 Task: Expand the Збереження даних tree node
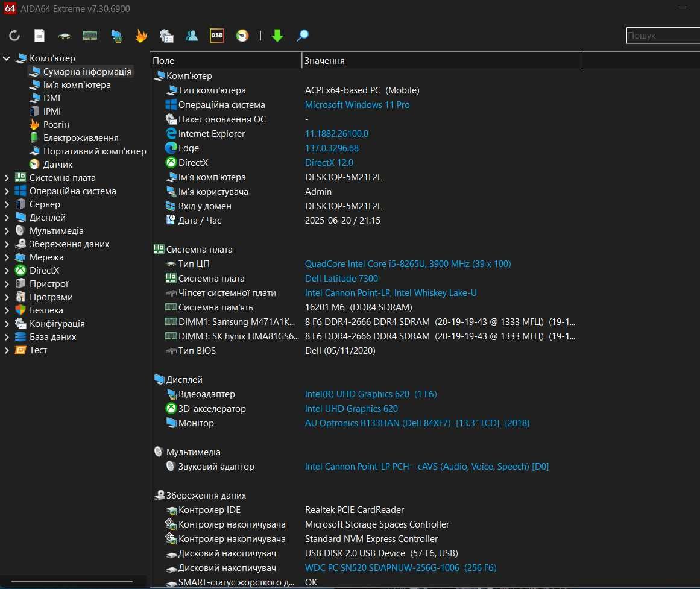pyautogui.click(x=6, y=244)
